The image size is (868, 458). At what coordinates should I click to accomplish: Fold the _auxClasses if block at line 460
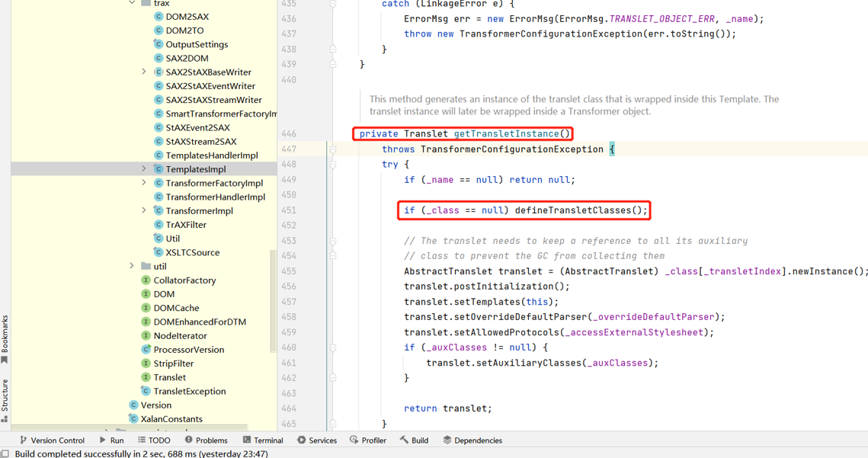[x=333, y=348]
